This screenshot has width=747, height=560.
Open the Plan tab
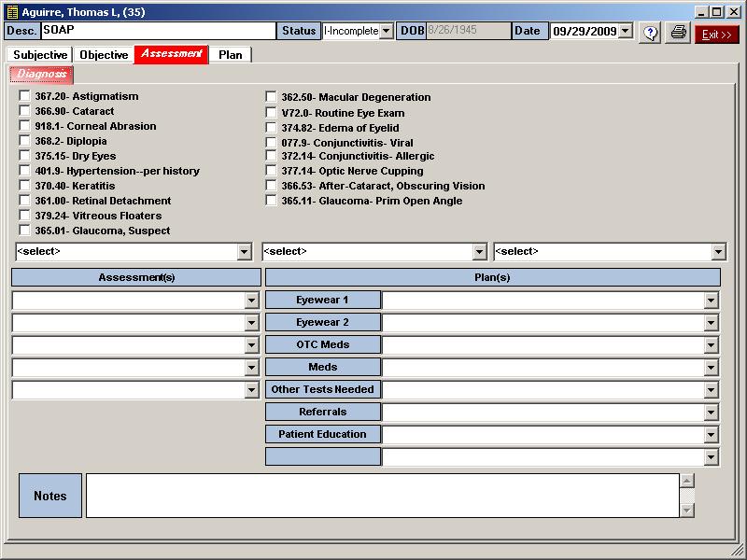coord(230,55)
